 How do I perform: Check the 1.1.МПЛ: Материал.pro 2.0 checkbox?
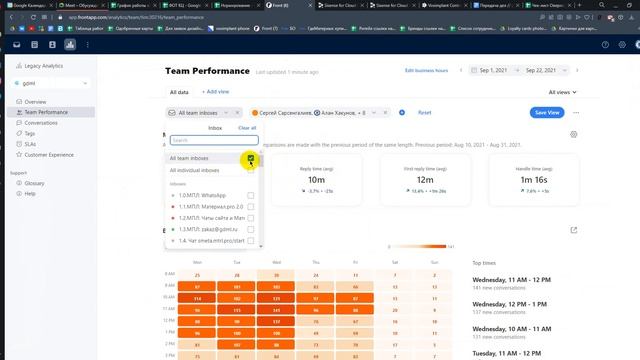coord(251,207)
